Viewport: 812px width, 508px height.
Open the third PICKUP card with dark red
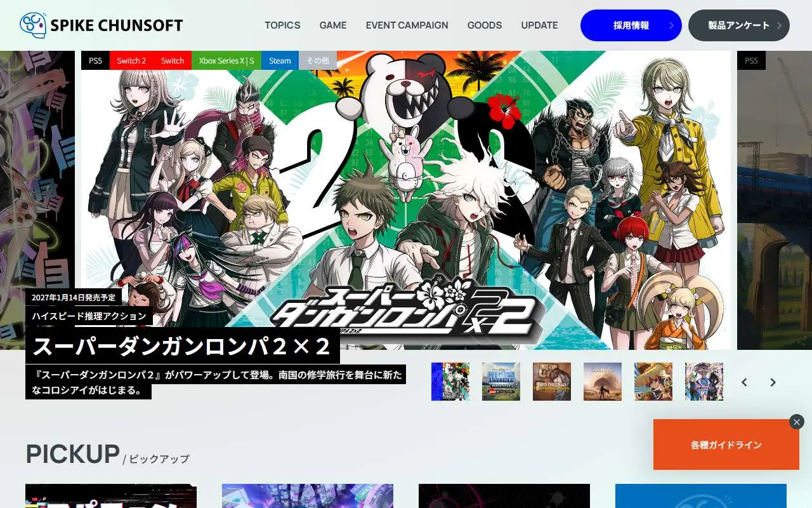tap(504, 496)
